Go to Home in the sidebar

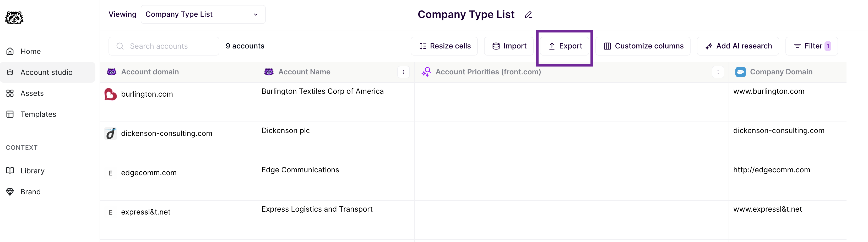click(30, 52)
